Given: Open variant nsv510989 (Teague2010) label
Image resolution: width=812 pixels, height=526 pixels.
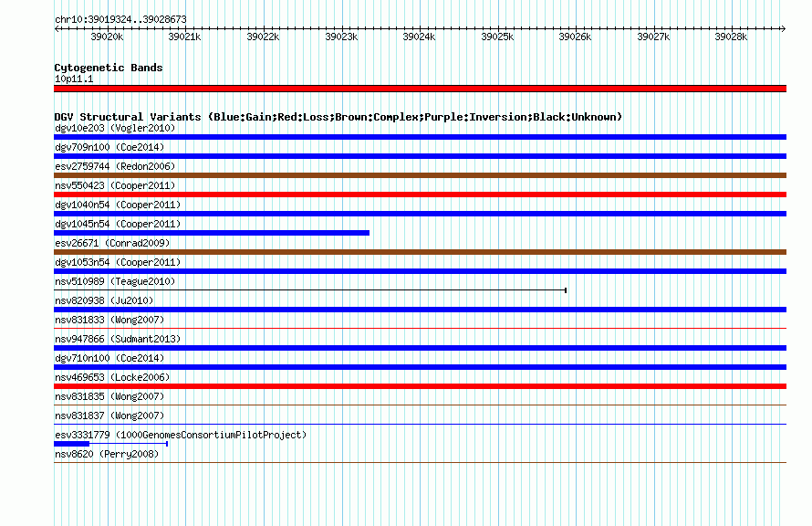Looking at the screenshot, I should (x=115, y=281).
